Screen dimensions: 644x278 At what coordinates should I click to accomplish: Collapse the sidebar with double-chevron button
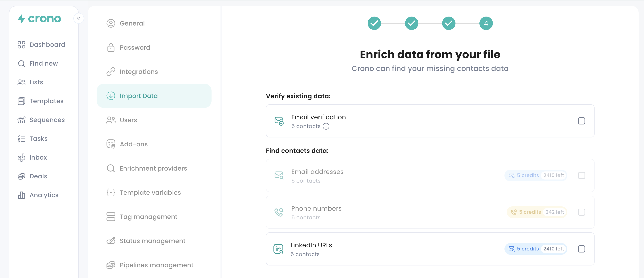(x=78, y=18)
